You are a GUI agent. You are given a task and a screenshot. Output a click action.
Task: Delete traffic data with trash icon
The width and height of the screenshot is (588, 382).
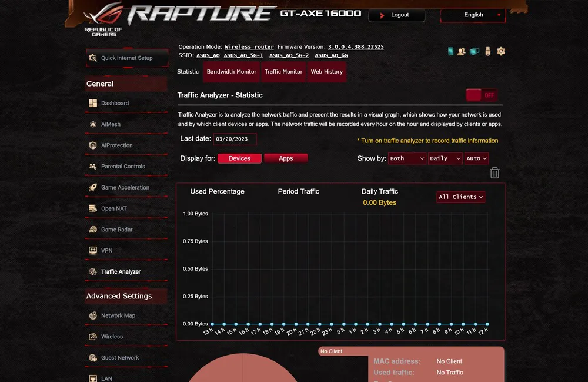click(x=495, y=172)
